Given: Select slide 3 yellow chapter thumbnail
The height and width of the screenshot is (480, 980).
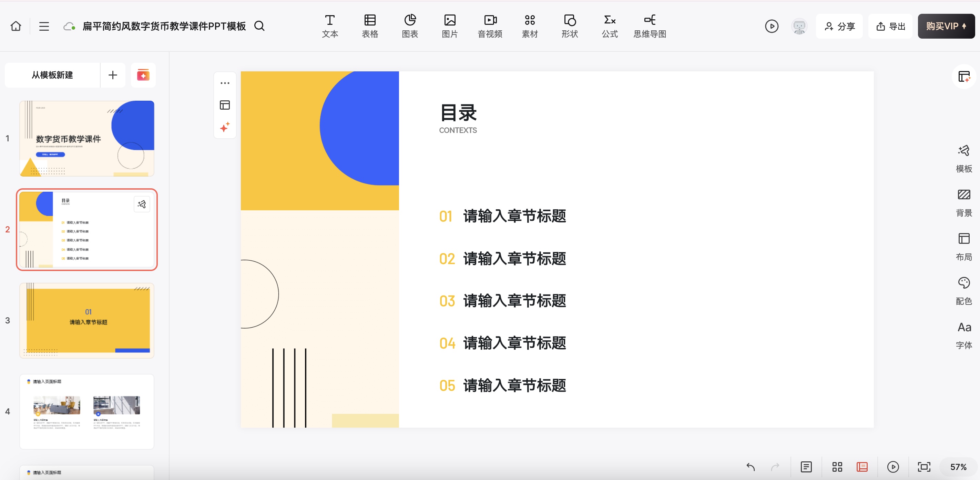Looking at the screenshot, I should [87, 320].
